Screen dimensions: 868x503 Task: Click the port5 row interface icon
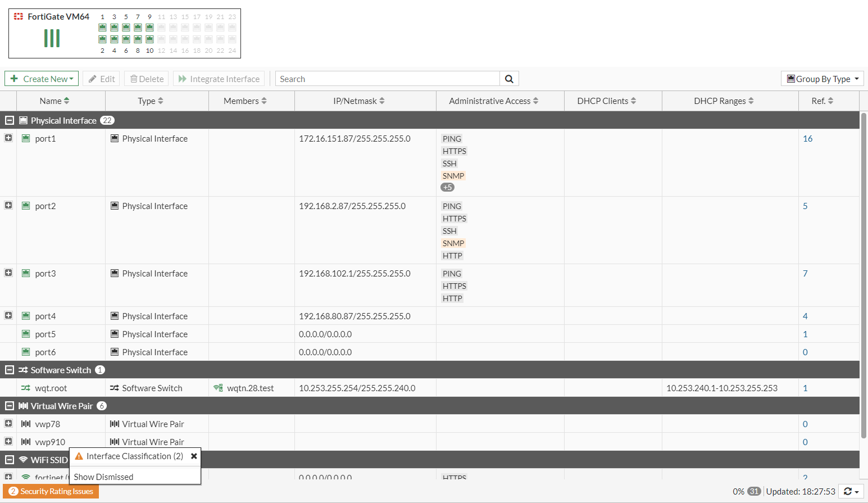(x=26, y=334)
